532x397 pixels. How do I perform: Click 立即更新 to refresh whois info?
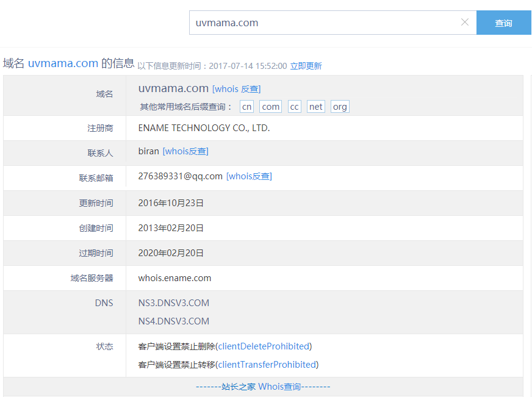tap(306, 66)
